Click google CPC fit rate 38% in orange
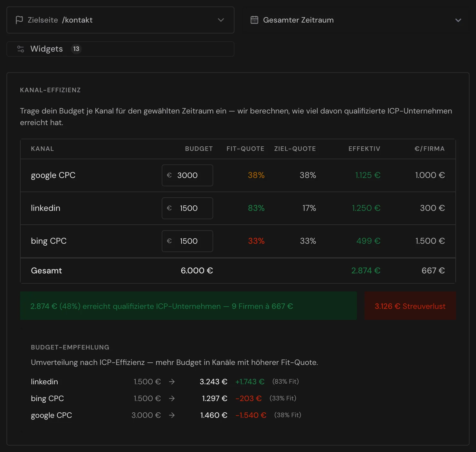This screenshot has height=452, width=476. click(256, 175)
